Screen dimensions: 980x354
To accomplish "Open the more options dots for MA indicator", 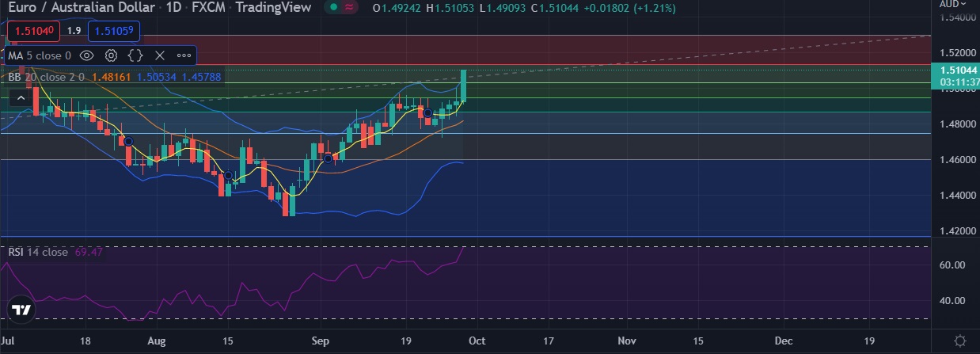I will click(184, 55).
